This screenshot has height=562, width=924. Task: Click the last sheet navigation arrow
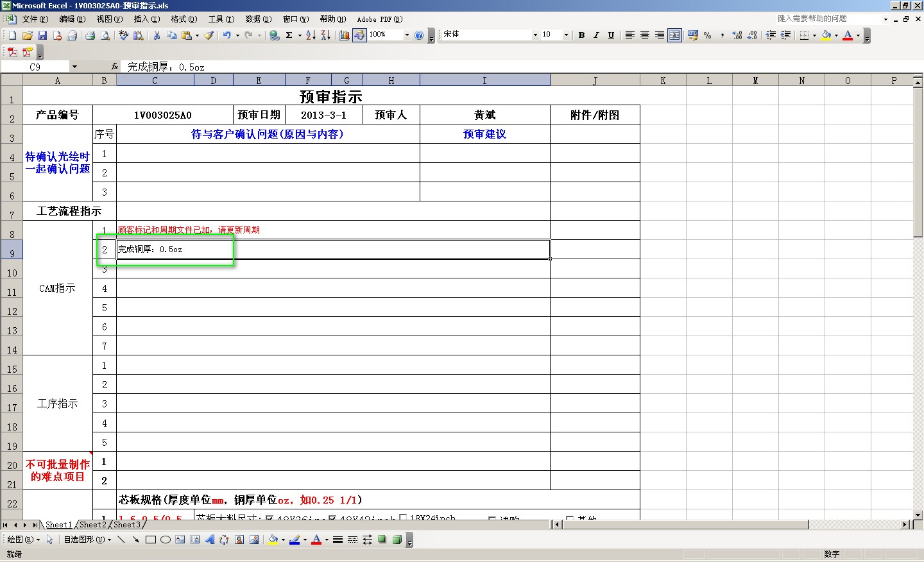coord(35,525)
